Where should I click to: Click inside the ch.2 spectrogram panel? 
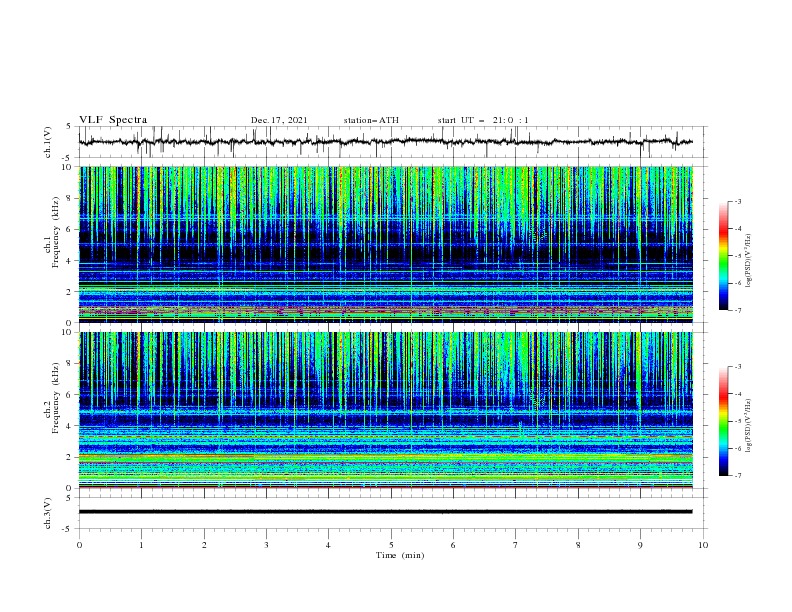pyautogui.click(x=386, y=410)
